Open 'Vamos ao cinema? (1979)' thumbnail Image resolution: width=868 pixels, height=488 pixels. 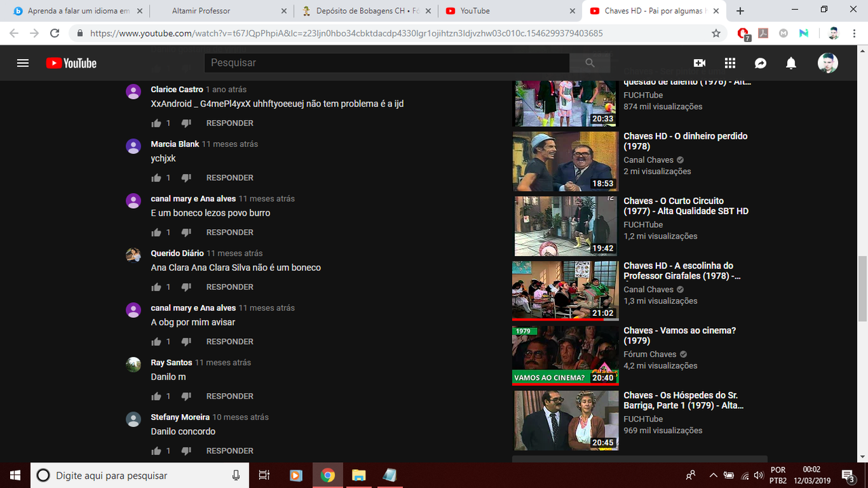[566, 356]
